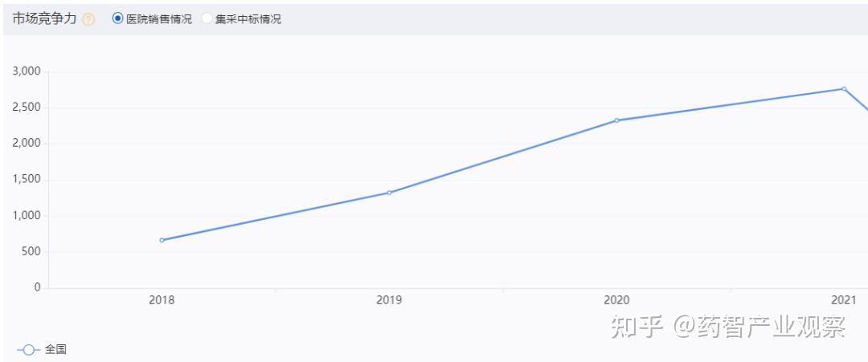Click the 2018 data point on line
The width and height of the screenshot is (868, 362).
pyautogui.click(x=162, y=240)
